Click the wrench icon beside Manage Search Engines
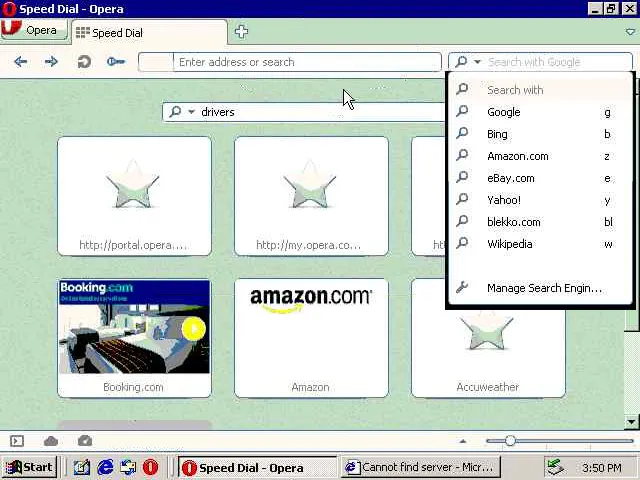This screenshot has width=640, height=480. (462, 287)
